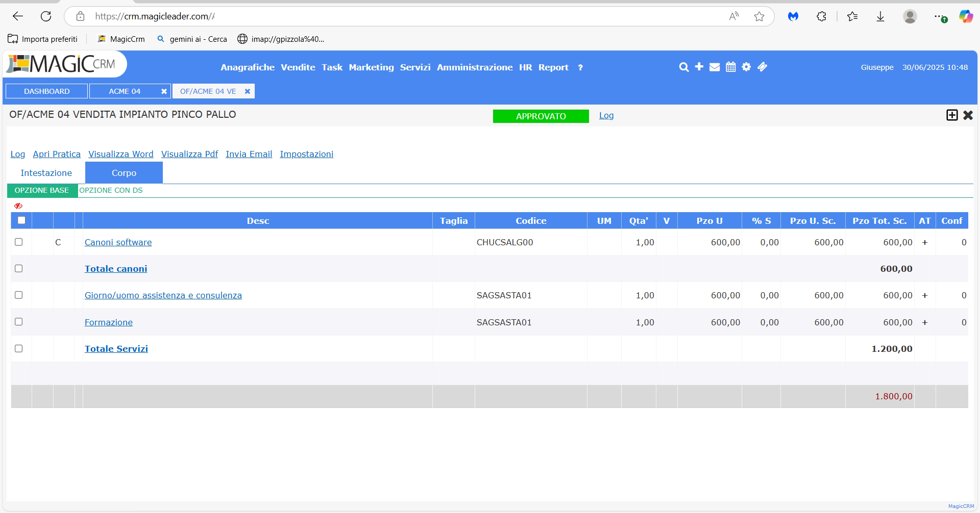Open the Report menu
This screenshot has height=513, width=980.
(553, 67)
